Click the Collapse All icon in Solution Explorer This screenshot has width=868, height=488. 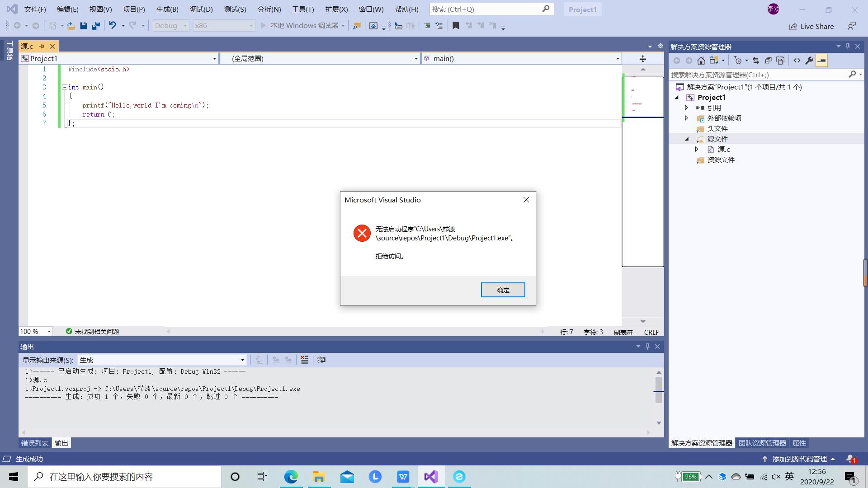(x=768, y=61)
